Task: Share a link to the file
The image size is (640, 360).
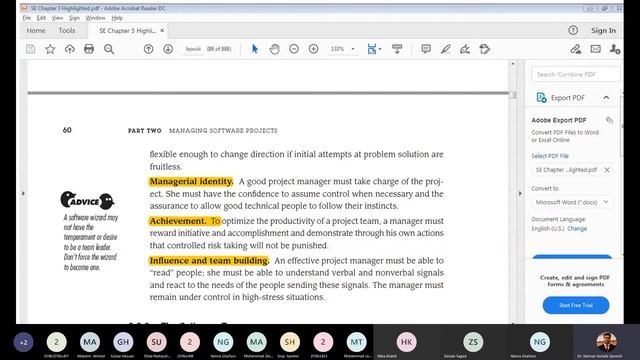Action: coord(576,49)
